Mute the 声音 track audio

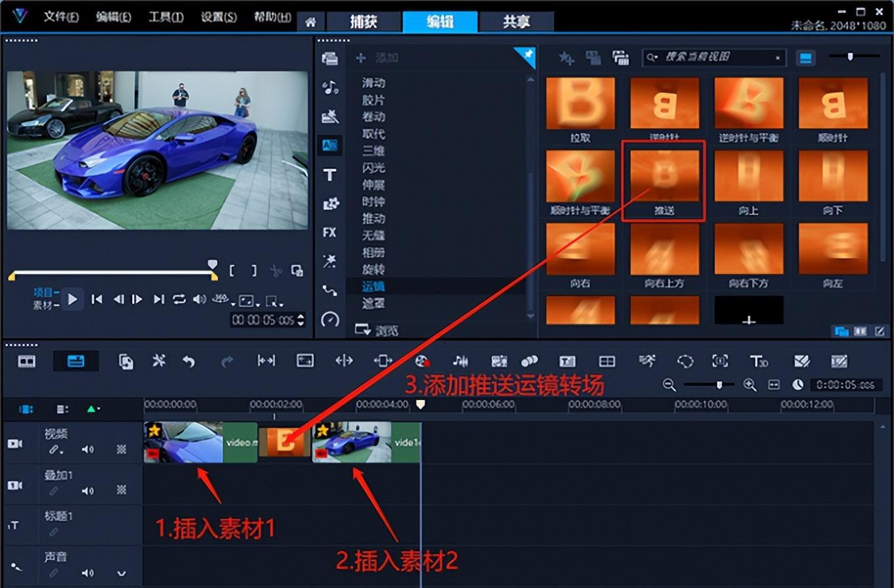click(87, 573)
